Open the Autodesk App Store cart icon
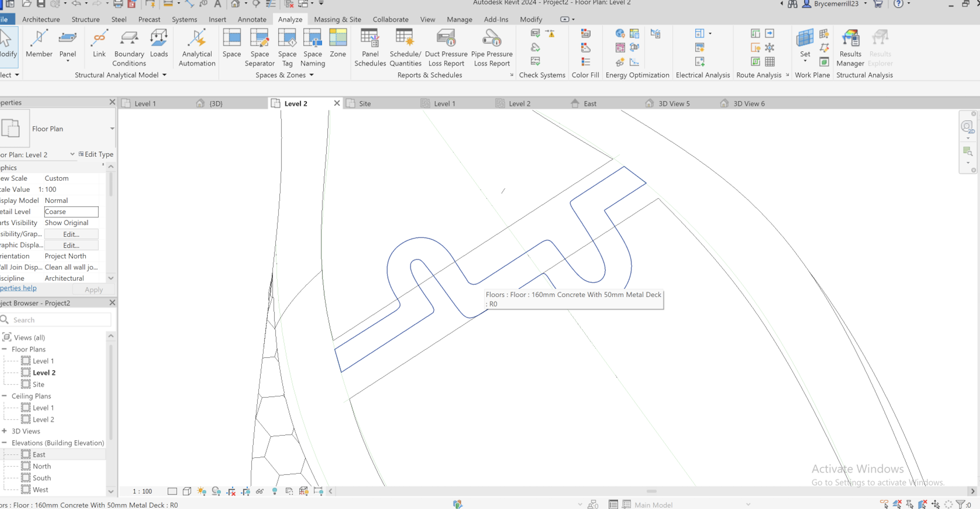The height and width of the screenshot is (509, 980). click(x=878, y=4)
